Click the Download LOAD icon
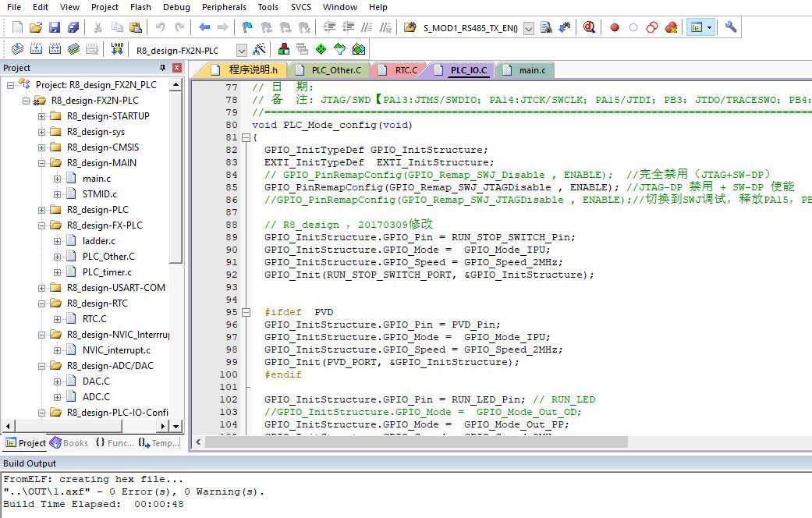The image size is (812, 518). [117, 49]
